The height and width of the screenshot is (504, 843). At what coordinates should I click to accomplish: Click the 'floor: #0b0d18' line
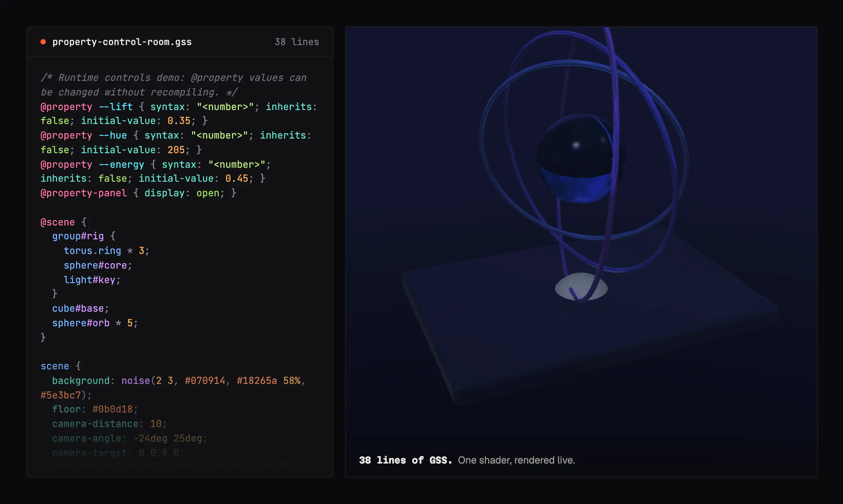point(95,409)
